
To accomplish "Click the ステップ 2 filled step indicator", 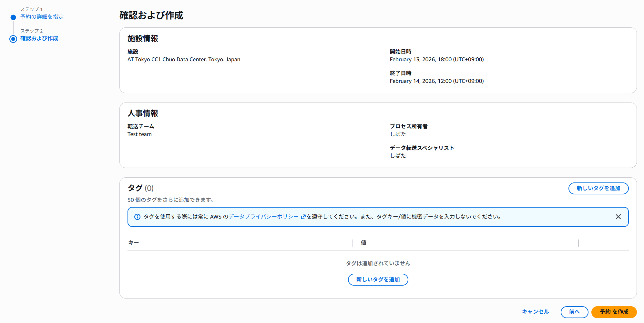I will click(13, 39).
